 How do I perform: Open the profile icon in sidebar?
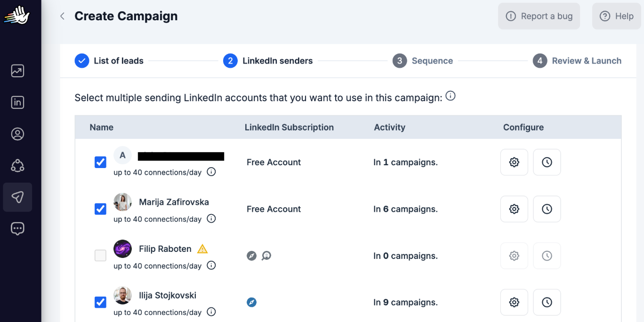(x=17, y=134)
